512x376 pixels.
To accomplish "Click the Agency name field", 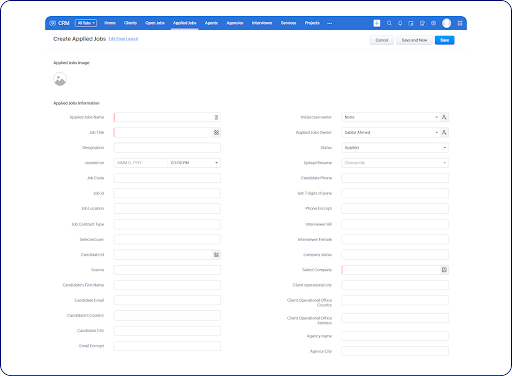I will (x=395, y=336).
